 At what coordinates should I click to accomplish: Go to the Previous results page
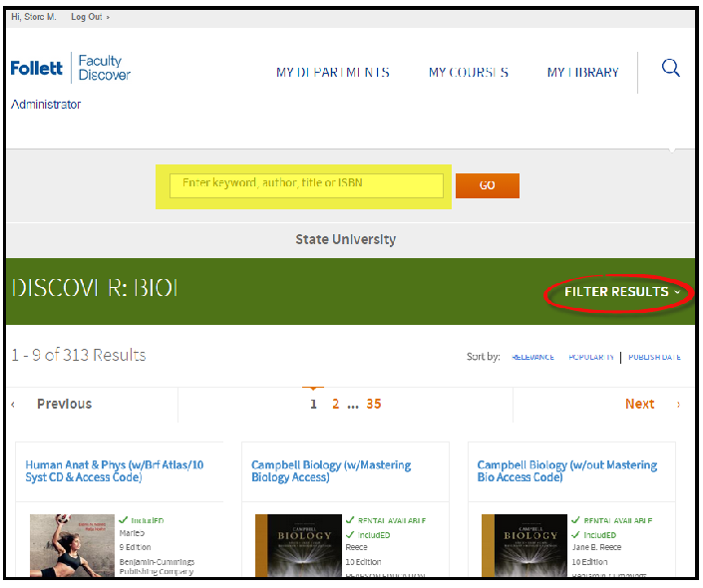point(64,404)
